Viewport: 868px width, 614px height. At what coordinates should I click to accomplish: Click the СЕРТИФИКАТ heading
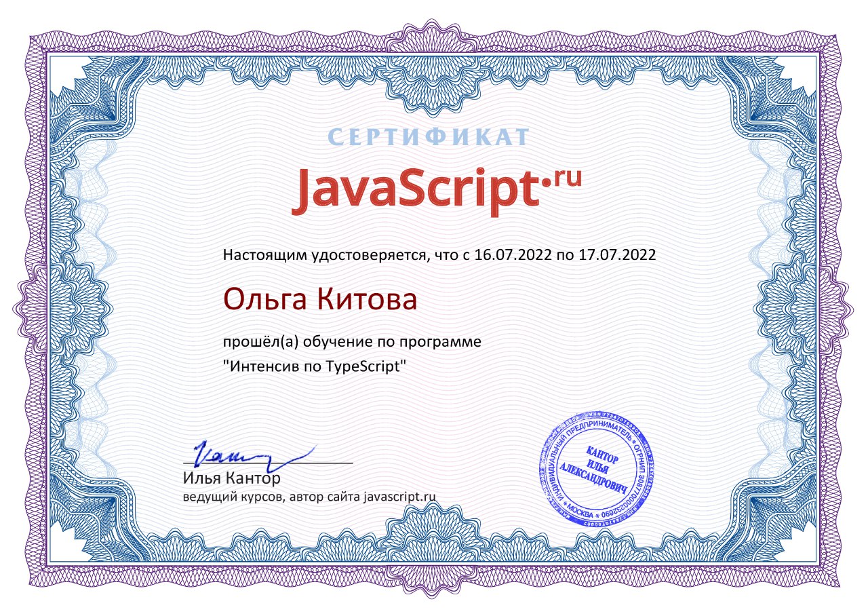(x=427, y=134)
